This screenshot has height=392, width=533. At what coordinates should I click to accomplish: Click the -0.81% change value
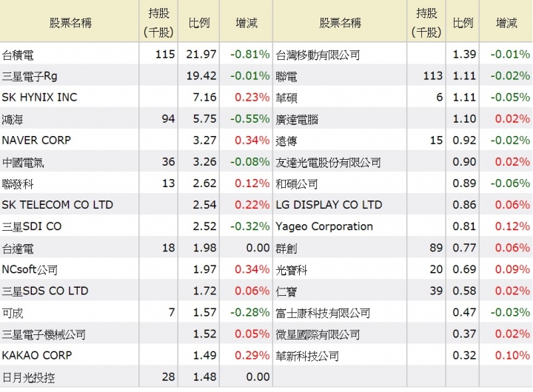[x=250, y=54]
